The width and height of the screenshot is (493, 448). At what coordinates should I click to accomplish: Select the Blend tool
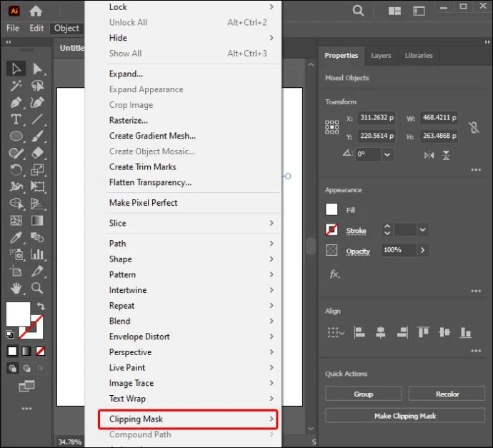(x=37, y=238)
